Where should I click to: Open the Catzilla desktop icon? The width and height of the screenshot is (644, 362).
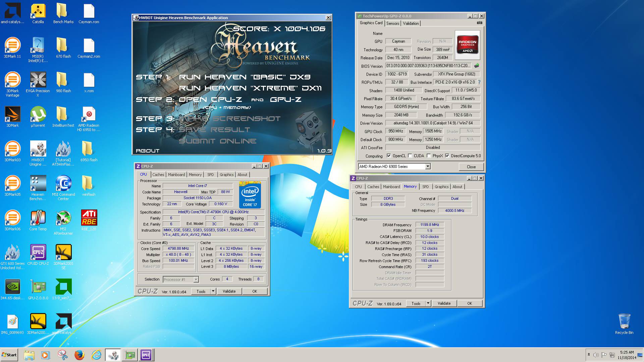38,14
